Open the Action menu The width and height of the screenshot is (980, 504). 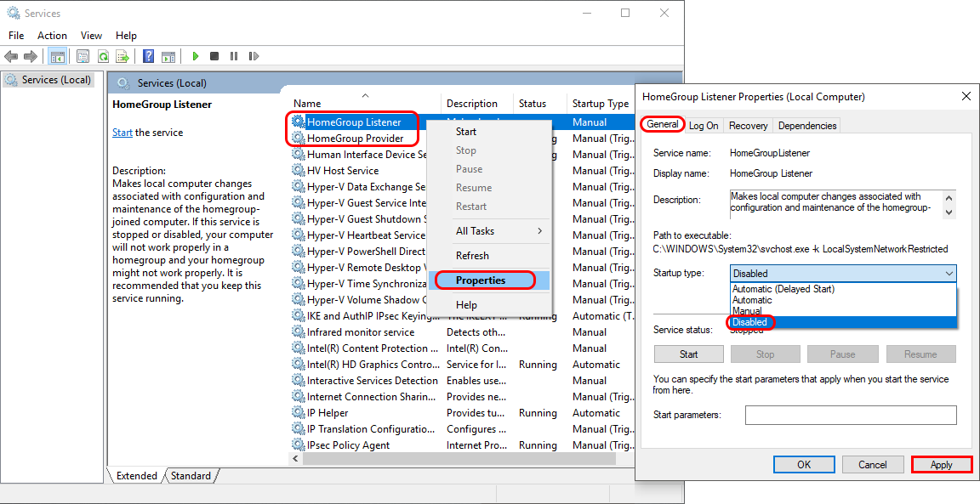click(52, 36)
